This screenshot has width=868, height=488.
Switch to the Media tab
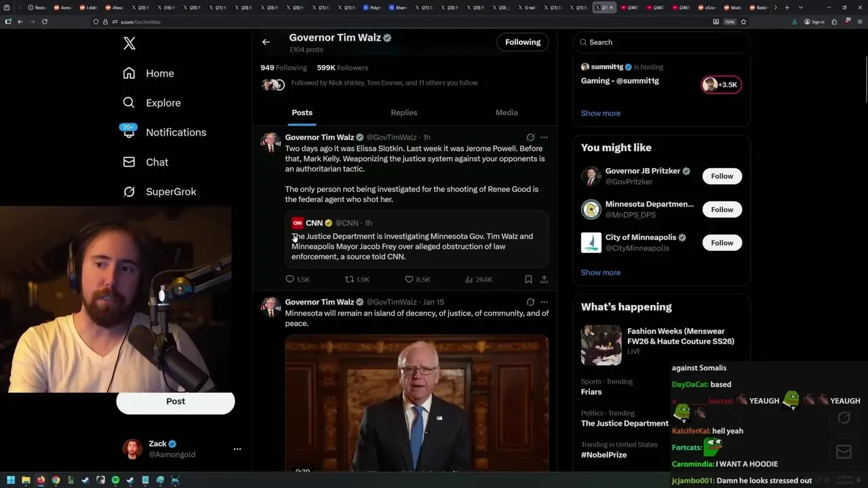pyautogui.click(x=507, y=113)
